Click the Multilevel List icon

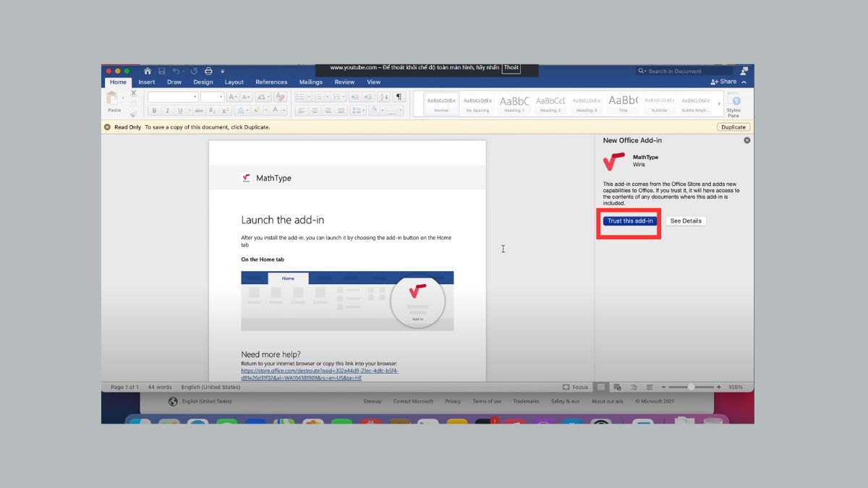pos(336,97)
